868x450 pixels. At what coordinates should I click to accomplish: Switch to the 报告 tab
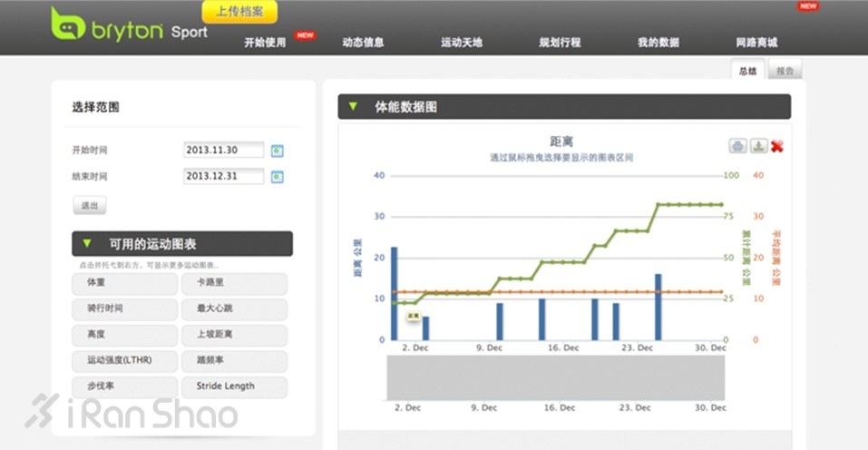pyautogui.click(x=785, y=71)
